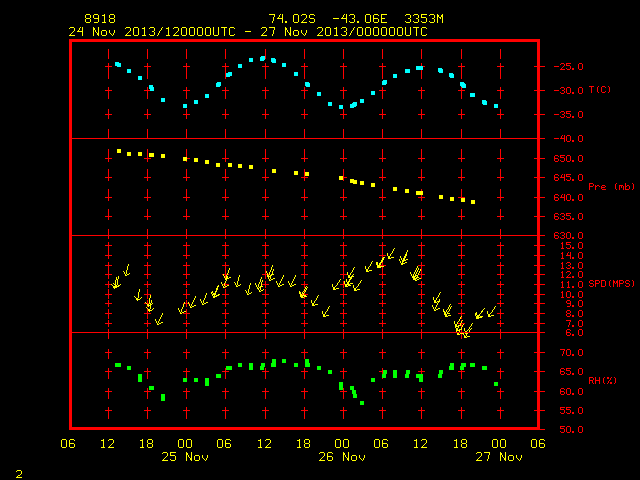This screenshot has height=480, width=640.
Task: Click the 50.0 humidity tick label
Action: [571, 429]
